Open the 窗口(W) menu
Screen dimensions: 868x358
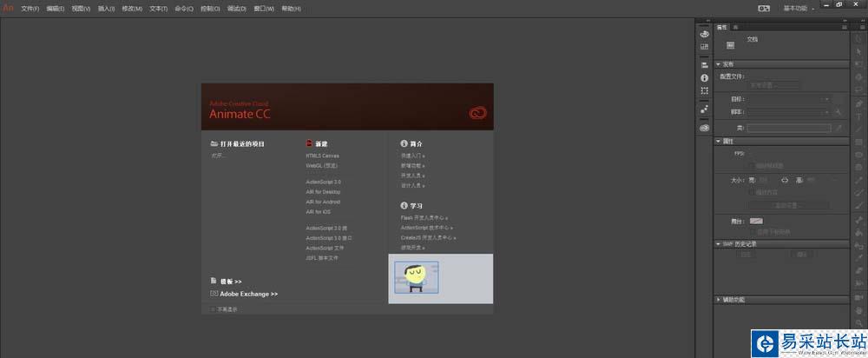[264, 9]
